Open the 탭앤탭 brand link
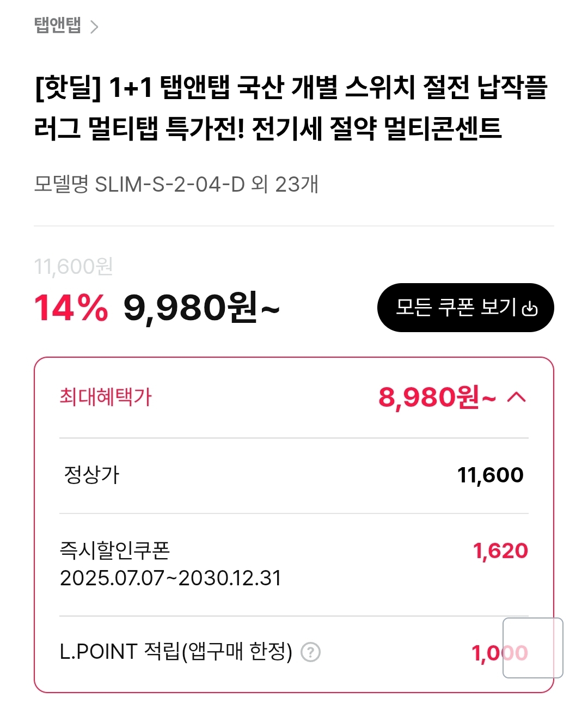588x710 pixels. [x=57, y=26]
